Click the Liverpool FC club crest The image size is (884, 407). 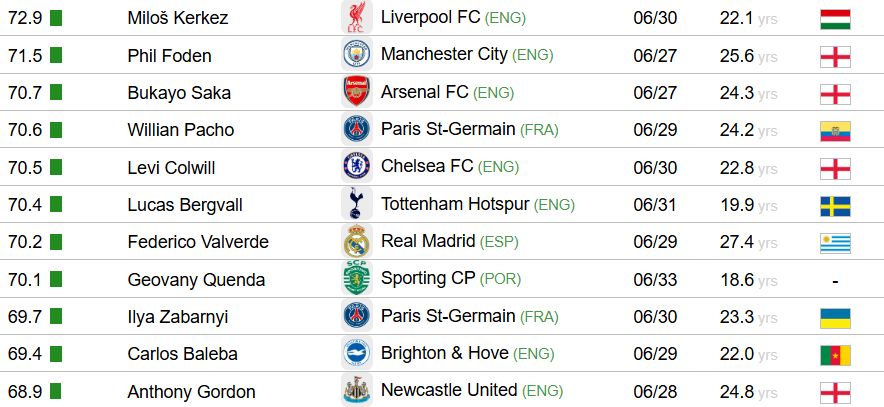click(x=356, y=18)
